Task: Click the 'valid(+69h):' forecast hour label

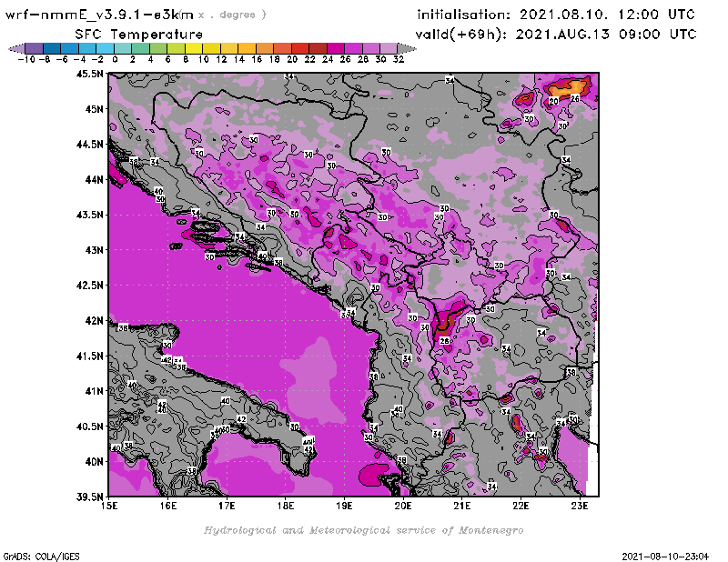Action: [x=461, y=35]
